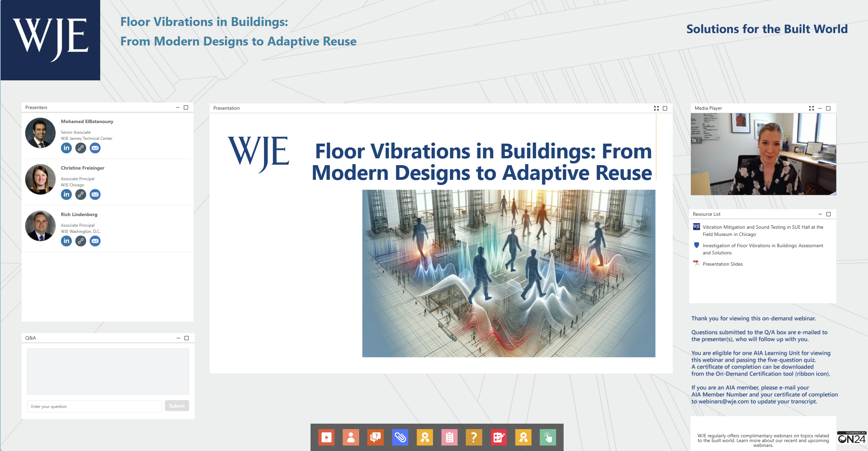Click the presenter video in Media Player
Image resolution: width=868 pixels, height=451 pixels.
(x=763, y=154)
